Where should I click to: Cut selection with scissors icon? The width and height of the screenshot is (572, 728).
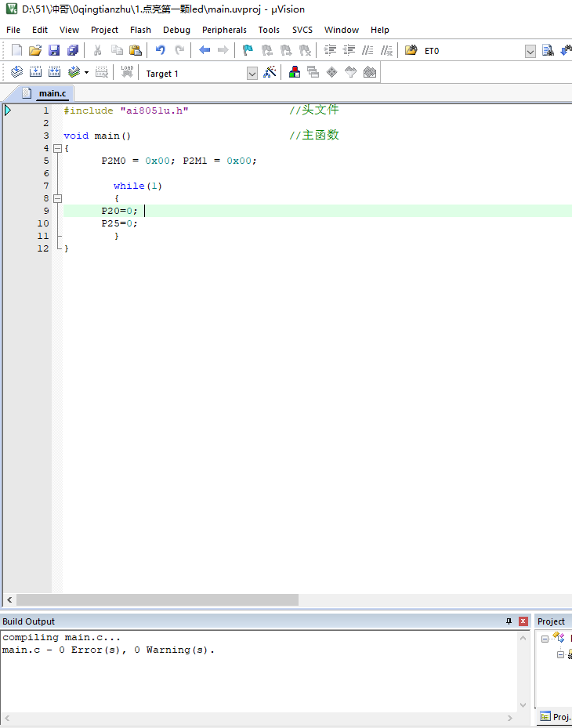tap(97, 50)
